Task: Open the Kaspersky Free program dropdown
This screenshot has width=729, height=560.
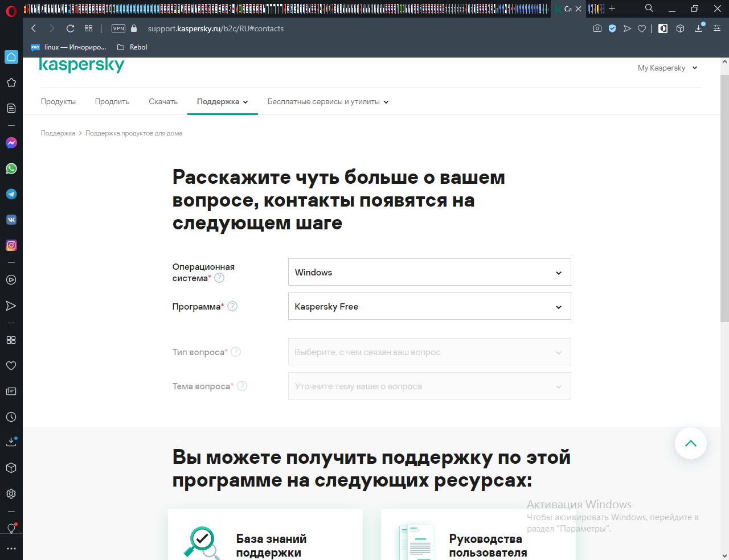Action: [429, 306]
